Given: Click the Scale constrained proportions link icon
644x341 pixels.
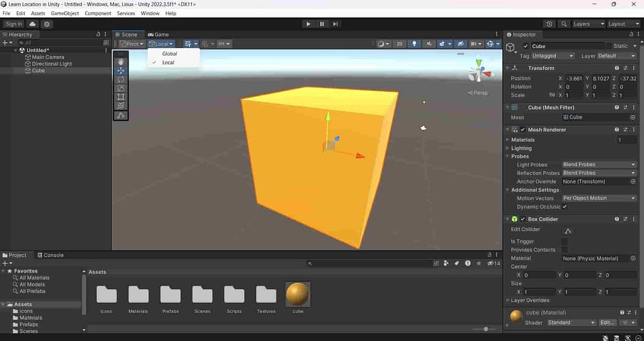Looking at the screenshot, I should click(552, 95).
